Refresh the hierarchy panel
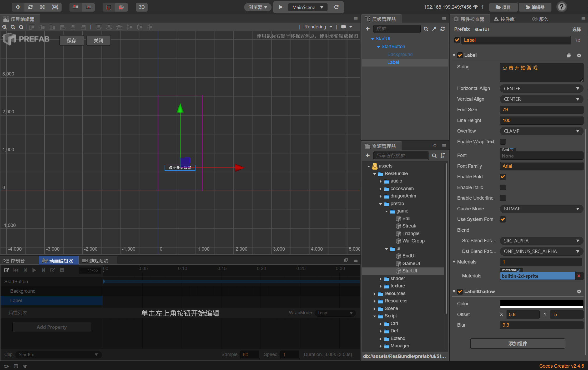 click(x=443, y=29)
